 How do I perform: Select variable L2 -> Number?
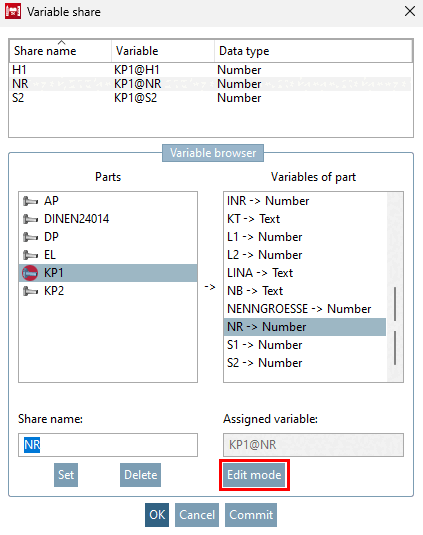(305, 255)
